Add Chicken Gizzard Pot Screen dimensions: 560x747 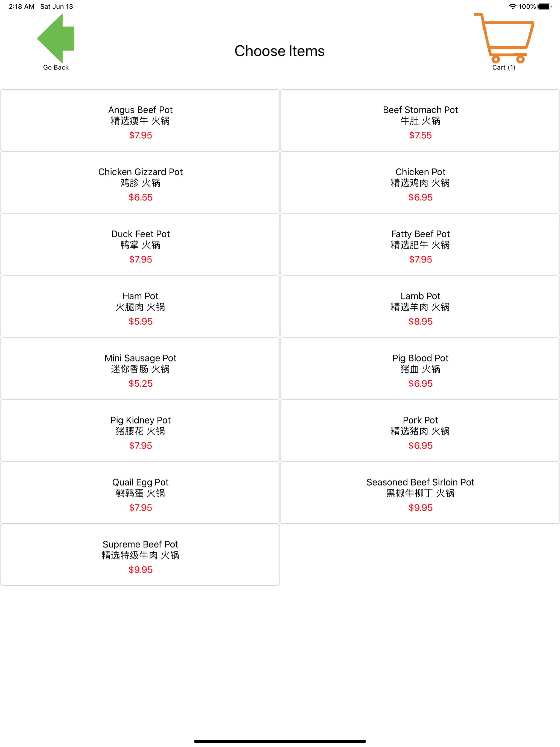[x=140, y=182]
